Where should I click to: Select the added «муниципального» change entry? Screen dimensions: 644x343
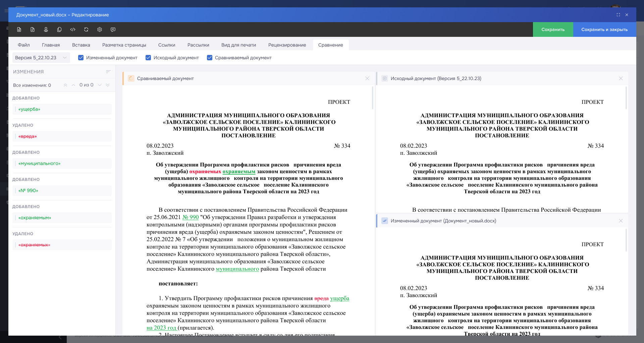click(x=62, y=163)
